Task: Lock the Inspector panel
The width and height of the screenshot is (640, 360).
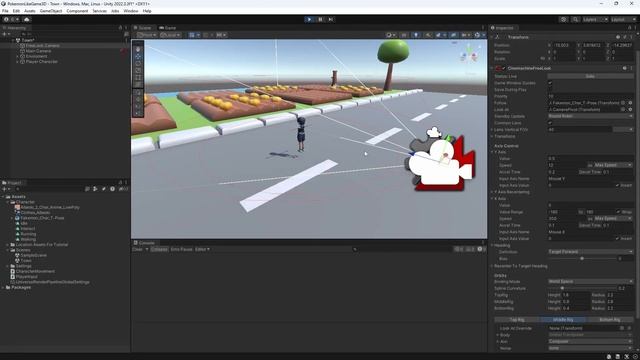Action: [x=629, y=28]
